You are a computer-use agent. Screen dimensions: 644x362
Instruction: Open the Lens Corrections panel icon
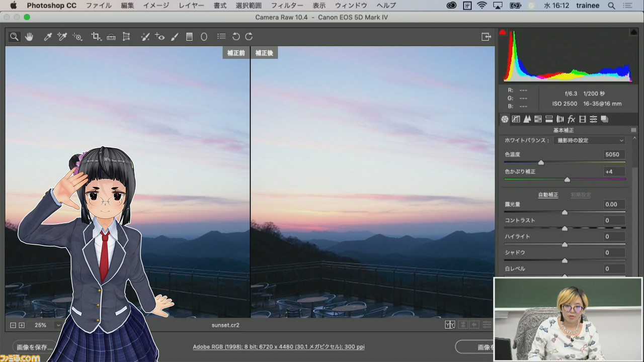click(x=560, y=119)
